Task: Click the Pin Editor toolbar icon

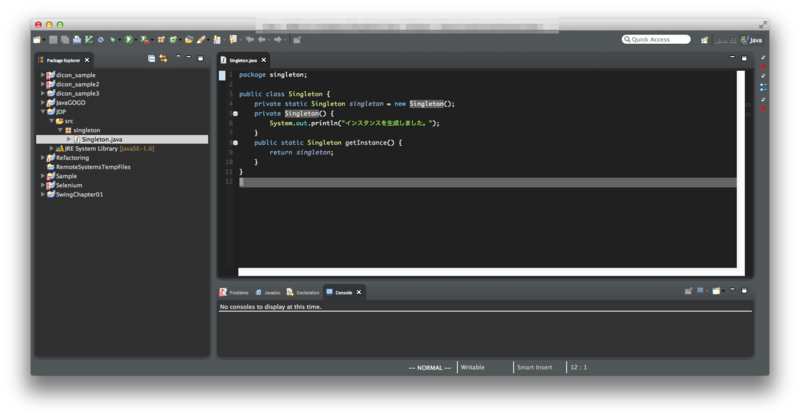Action: pyautogui.click(x=296, y=39)
